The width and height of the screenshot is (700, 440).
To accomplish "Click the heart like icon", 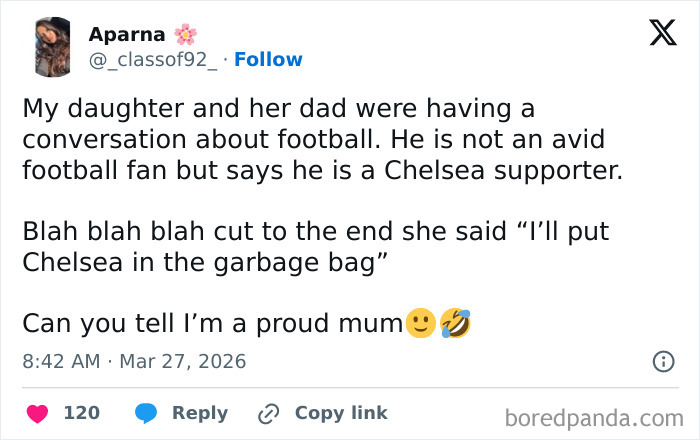I will point(37,413).
